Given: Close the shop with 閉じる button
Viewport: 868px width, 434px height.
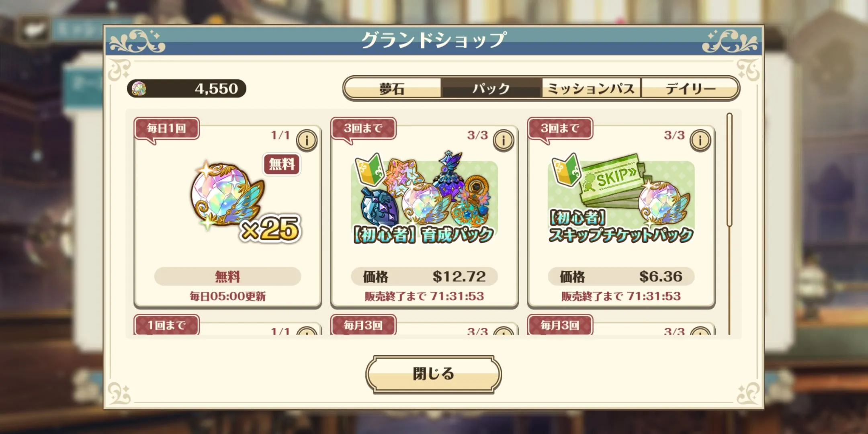Looking at the screenshot, I should [x=434, y=374].
